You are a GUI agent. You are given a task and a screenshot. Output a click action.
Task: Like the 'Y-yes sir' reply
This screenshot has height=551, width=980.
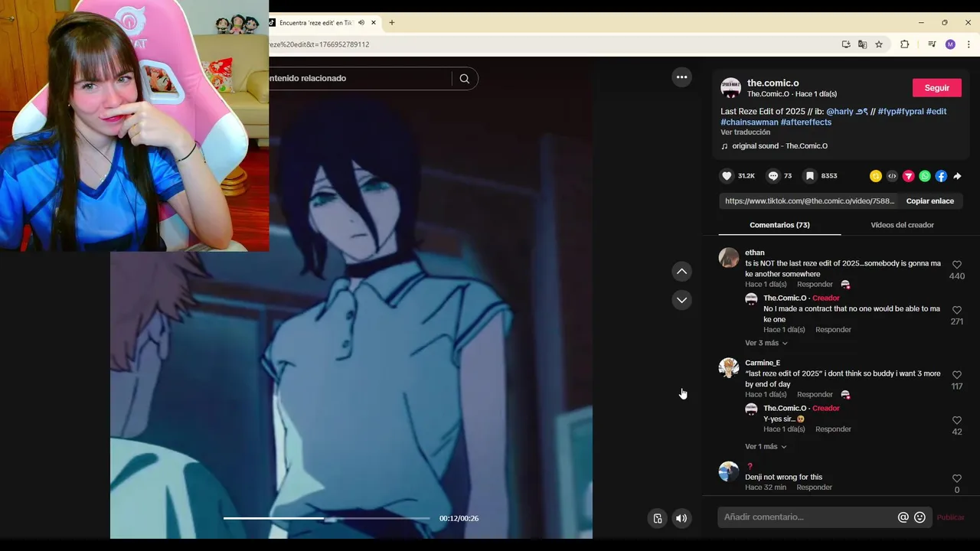point(957,420)
